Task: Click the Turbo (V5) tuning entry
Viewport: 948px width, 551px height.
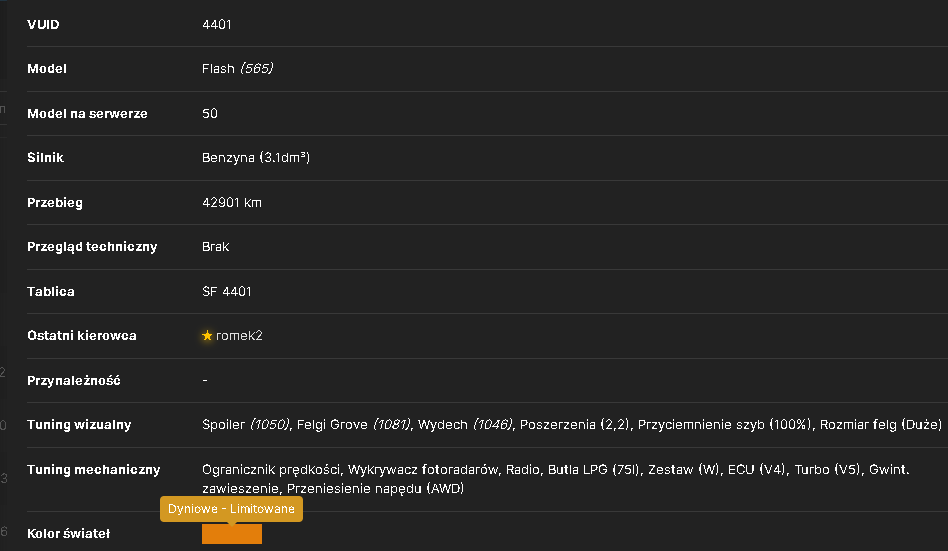Action: 827,470
